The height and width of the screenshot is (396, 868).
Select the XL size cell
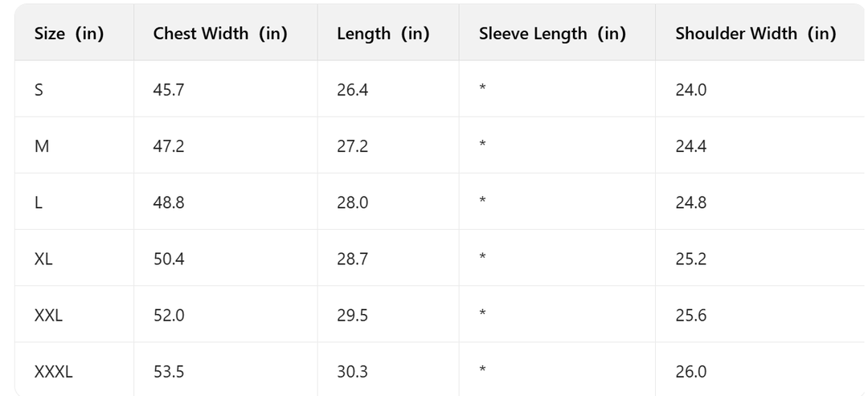coord(43,259)
